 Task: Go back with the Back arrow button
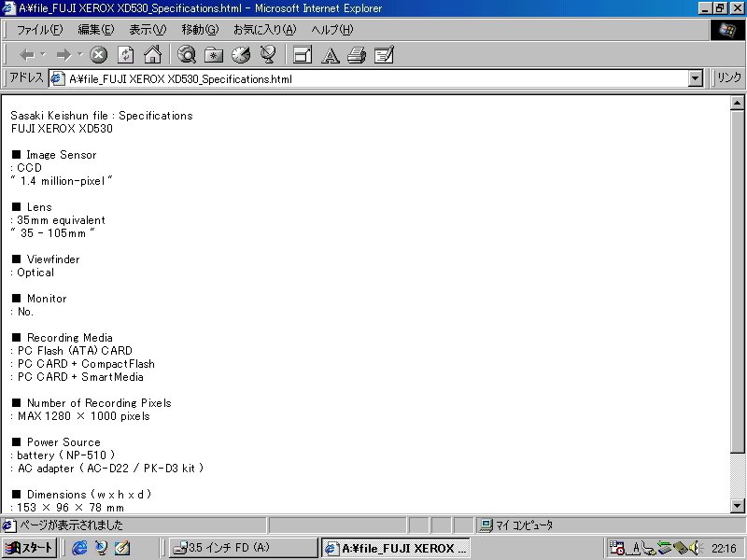[27, 55]
